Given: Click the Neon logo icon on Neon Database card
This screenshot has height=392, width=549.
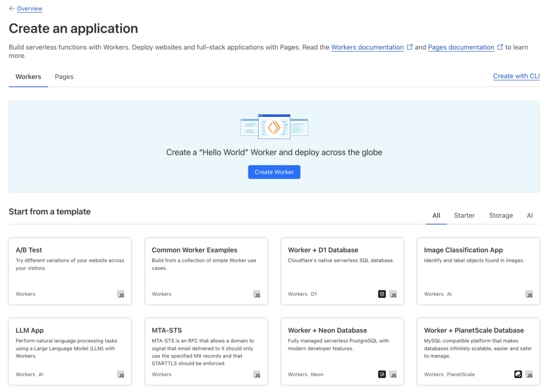Looking at the screenshot, I should tap(382, 374).
